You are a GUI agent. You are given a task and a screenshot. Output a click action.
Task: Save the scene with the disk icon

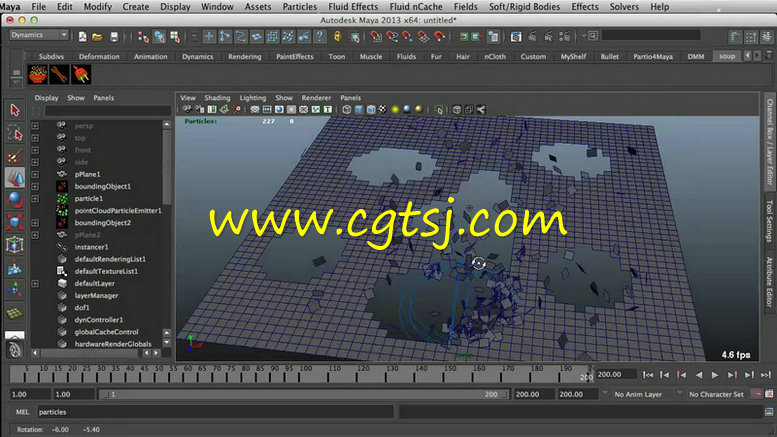(x=114, y=37)
